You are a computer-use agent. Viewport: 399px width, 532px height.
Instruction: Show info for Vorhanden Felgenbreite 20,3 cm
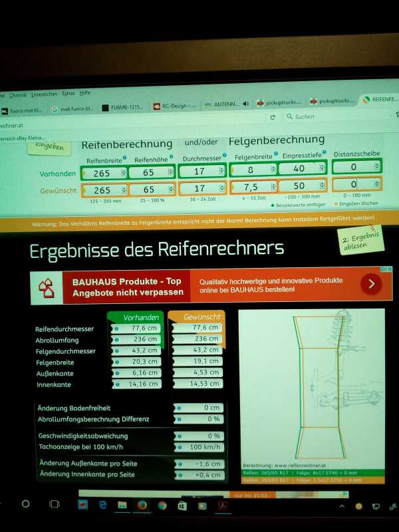117,362
